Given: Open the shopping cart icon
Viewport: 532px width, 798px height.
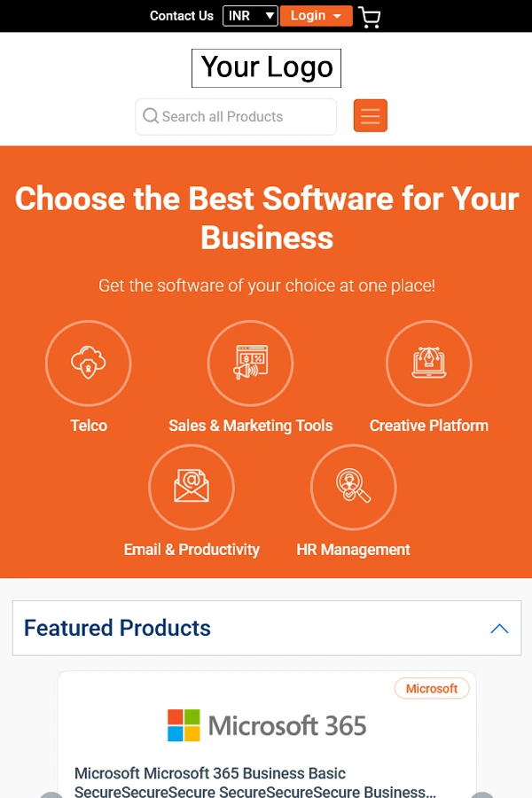Looking at the screenshot, I should click(370, 17).
